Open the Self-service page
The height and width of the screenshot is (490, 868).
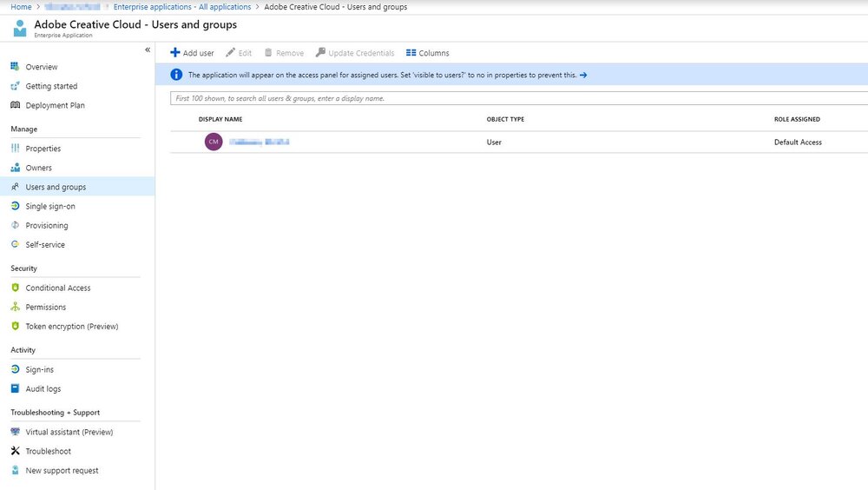pos(45,244)
